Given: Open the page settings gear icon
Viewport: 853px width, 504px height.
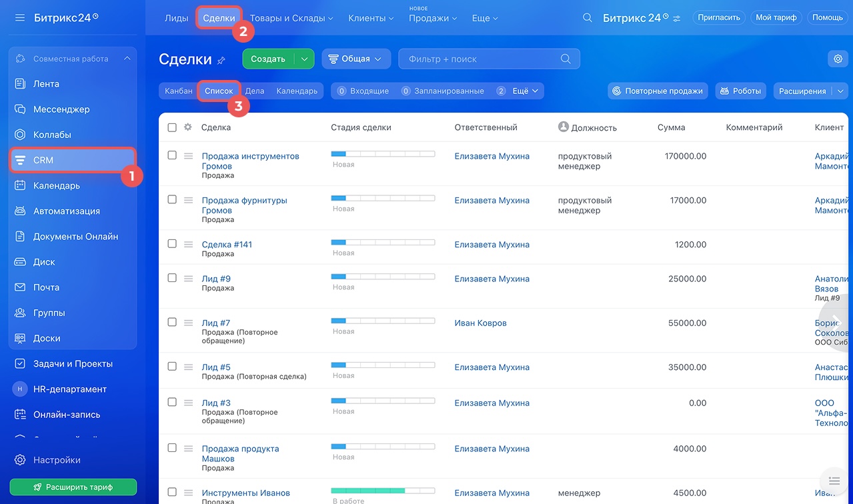Looking at the screenshot, I should coord(838,59).
